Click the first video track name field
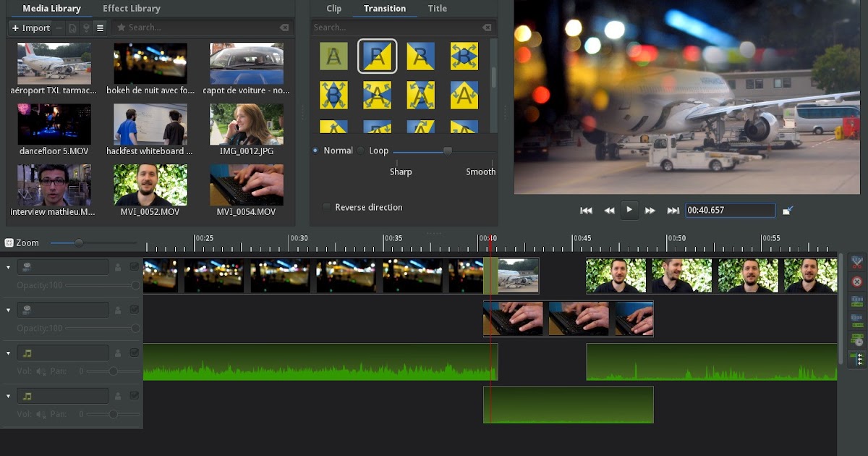This screenshot has width=868, height=456. click(63, 267)
